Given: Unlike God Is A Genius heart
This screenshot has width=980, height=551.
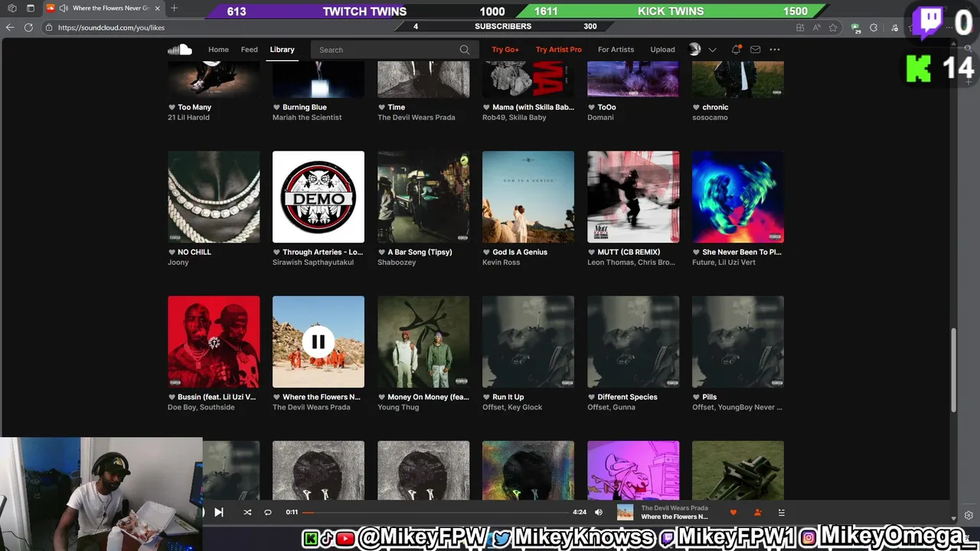Looking at the screenshot, I should pos(487,252).
